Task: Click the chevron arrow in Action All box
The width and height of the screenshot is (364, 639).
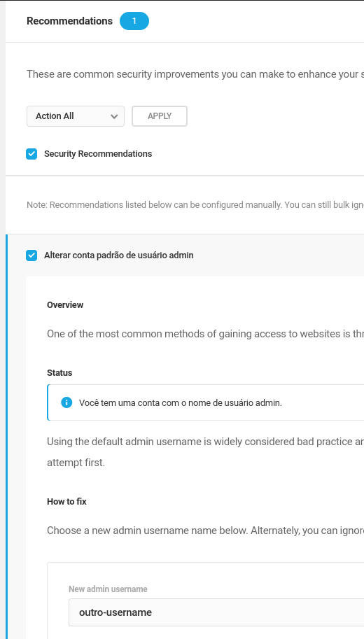Action: pyautogui.click(x=113, y=116)
